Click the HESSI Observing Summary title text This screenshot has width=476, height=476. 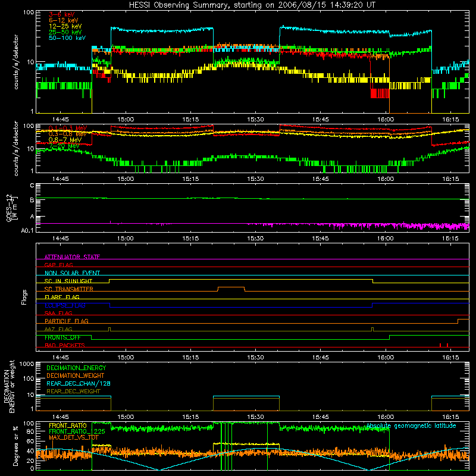pyautogui.click(x=252, y=5)
